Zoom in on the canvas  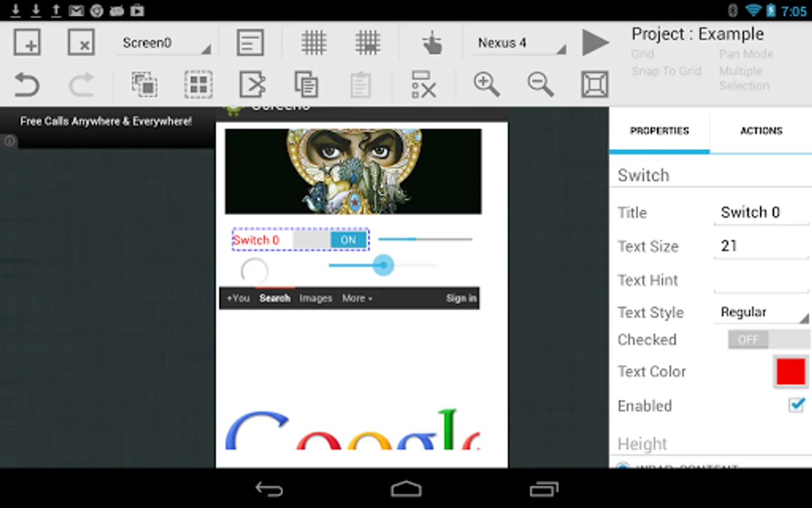point(486,85)
